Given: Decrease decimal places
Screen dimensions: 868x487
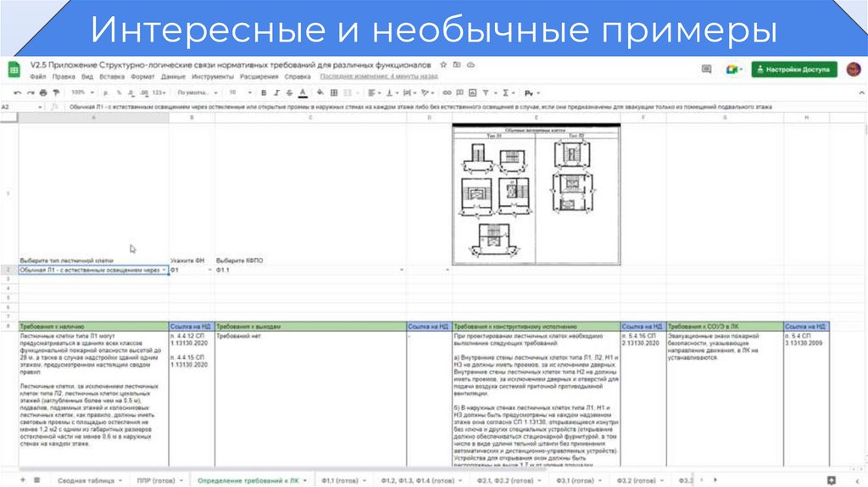Looking at the screenshot, I should click(131, 93).
